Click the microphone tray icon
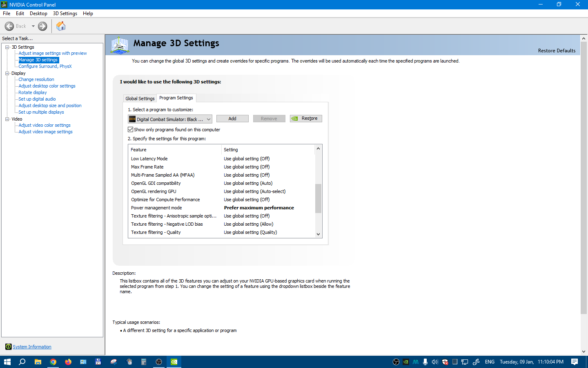The height and width of the screenshot is (368, 588). pos(425,362)
